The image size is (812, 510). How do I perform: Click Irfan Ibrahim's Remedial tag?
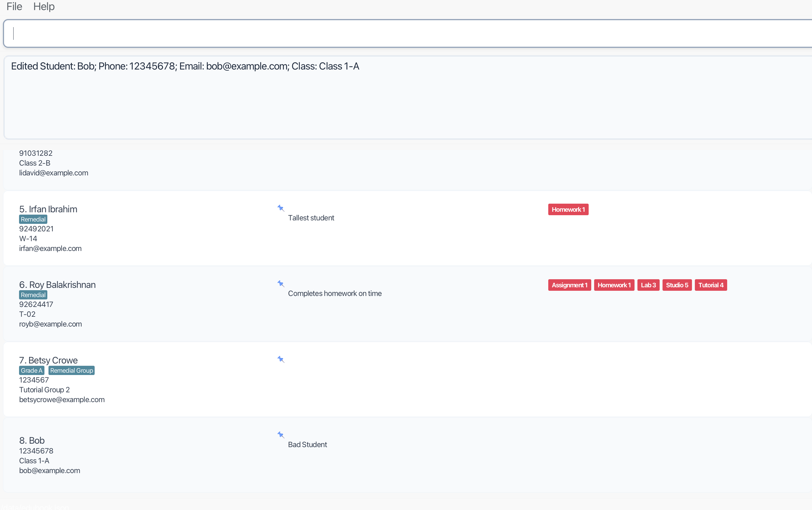coord(33,220)
